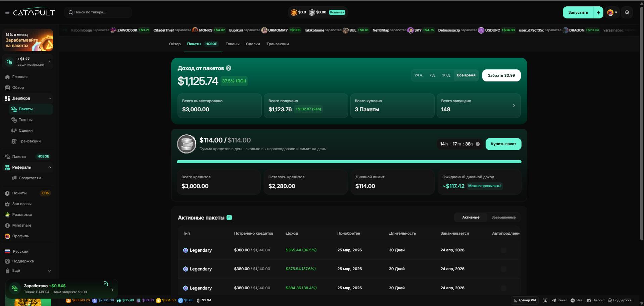Image resolution: width=644 pixels, height=306 pixels.
Task: Click the Забрать $0.99 button
Action: (501, 75)
